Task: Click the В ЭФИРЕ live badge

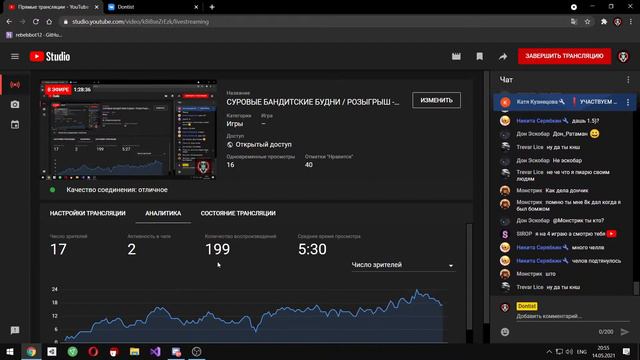Action: [58, 90]
